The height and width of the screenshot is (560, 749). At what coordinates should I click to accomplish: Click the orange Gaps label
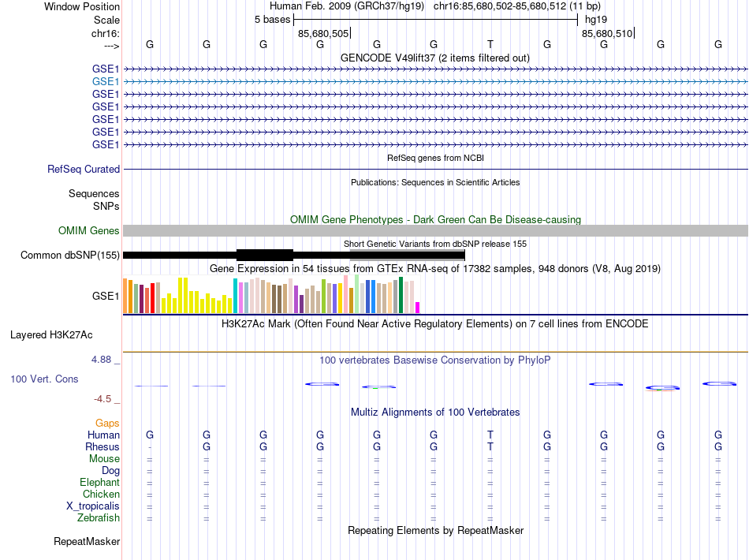(107, 423)
